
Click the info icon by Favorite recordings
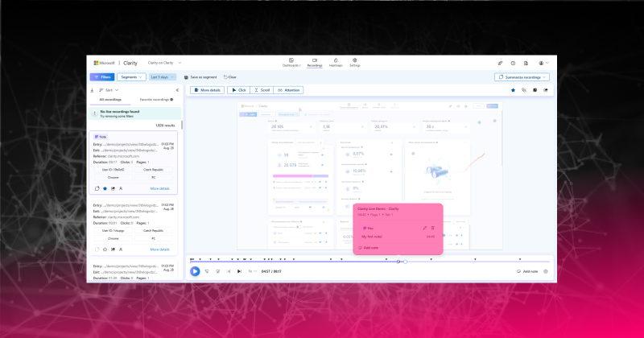tap(171, 100)
